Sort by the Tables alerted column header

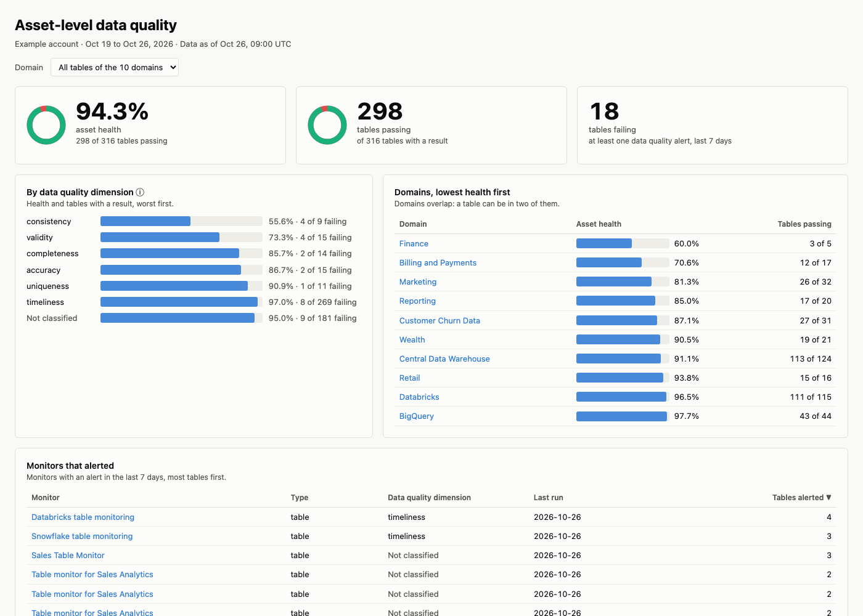click(801, 498)
